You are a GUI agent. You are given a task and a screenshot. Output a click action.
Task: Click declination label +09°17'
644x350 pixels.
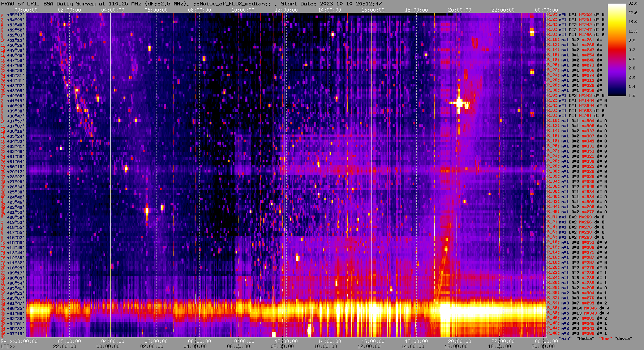coord(16,273)
